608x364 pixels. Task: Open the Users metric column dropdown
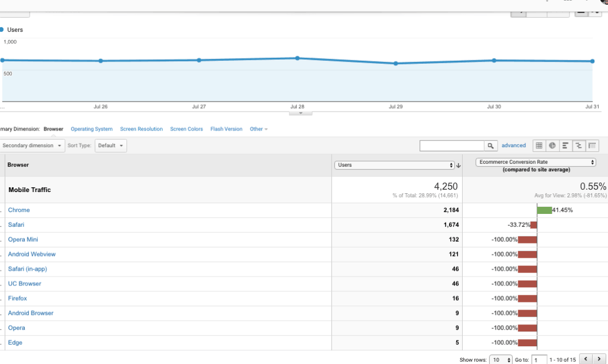395,165
